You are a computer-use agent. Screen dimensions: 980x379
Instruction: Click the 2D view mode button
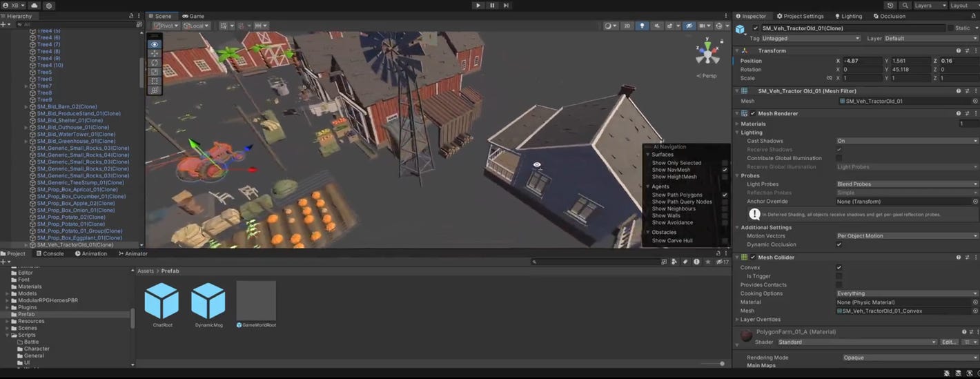pyautogui.click(x=627, y=26)
